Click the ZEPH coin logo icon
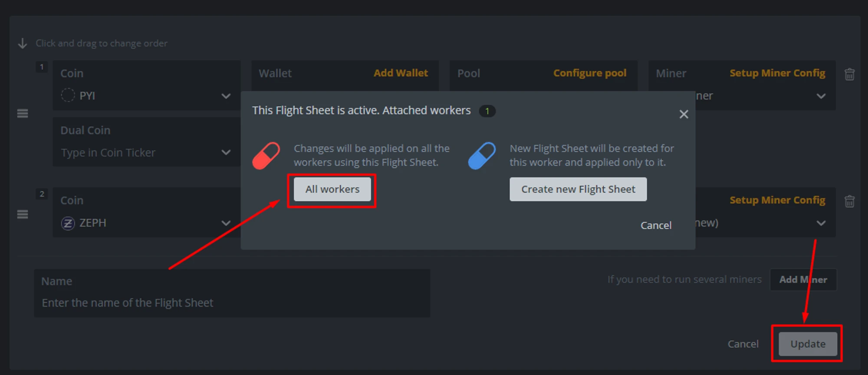The height and width of the screenshot is (375, 868). pos(68,223)
